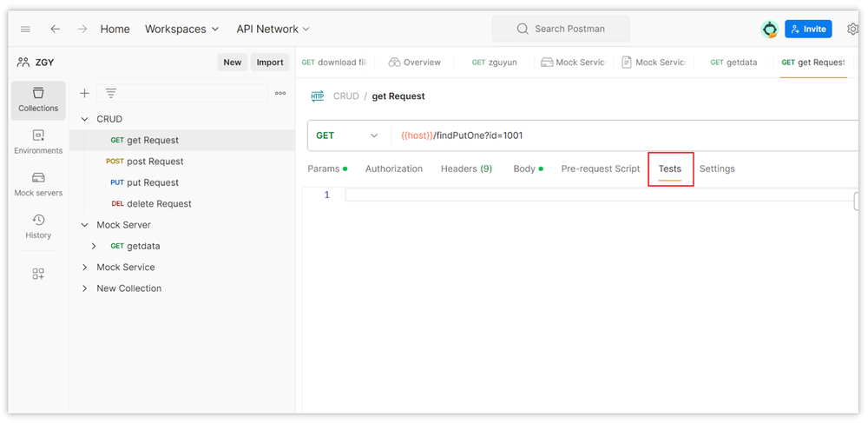Expand the Workspaces dropdown menu
The width and height of the screenshot is (868, 423).
[181, 29]
